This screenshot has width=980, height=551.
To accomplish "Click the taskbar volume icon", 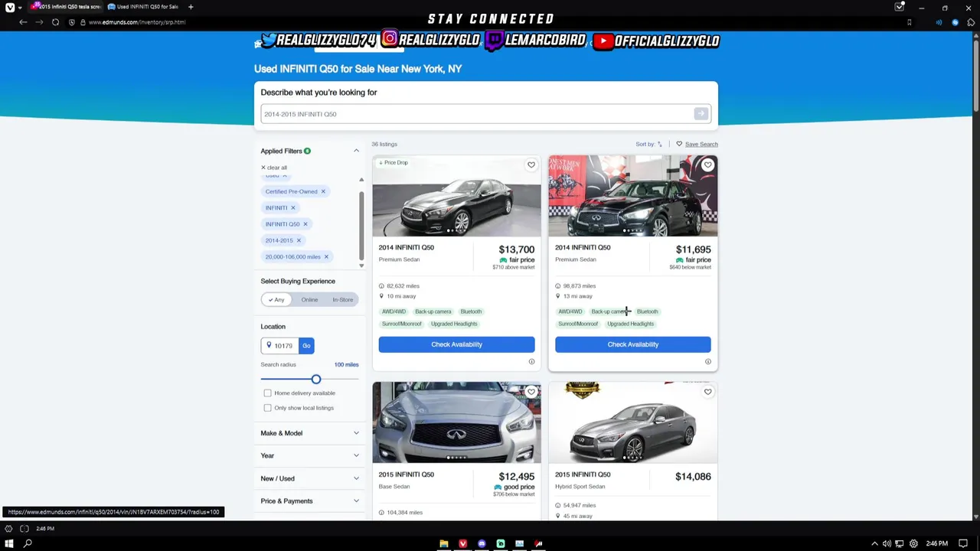I will (887, 543).
